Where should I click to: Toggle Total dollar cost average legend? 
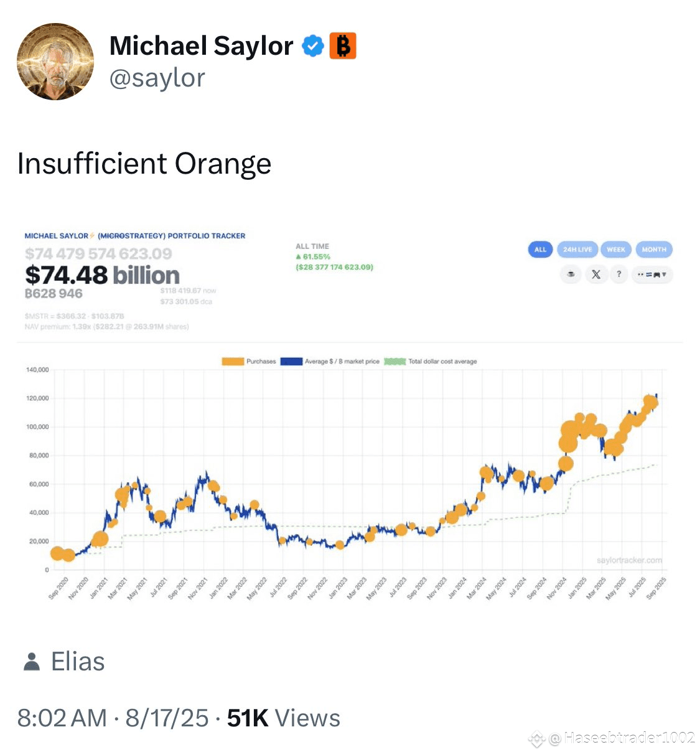[x=431, y=362]
